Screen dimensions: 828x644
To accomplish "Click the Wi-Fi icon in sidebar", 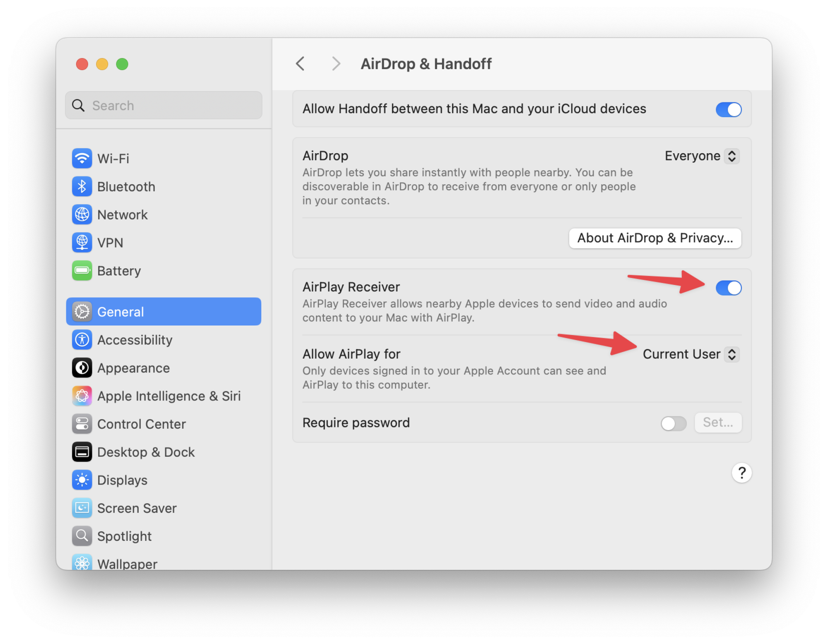I will pos(82,158).
